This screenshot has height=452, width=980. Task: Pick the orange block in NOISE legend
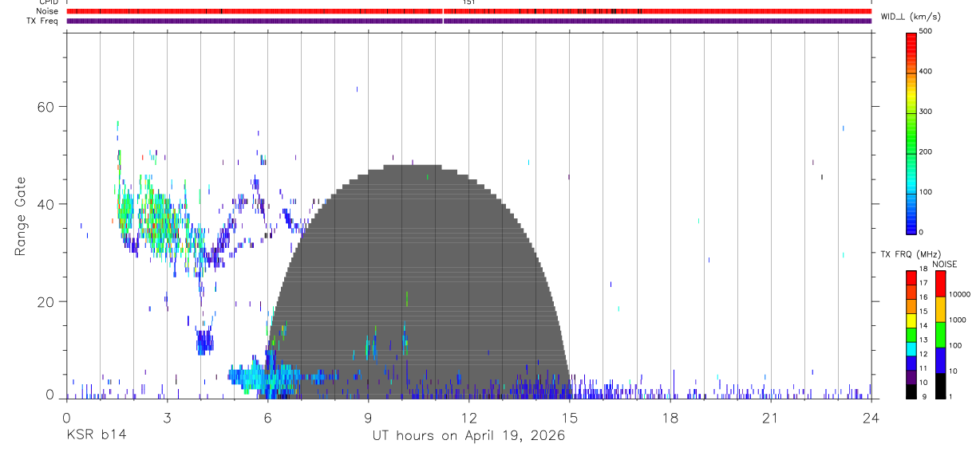point(940,309)
